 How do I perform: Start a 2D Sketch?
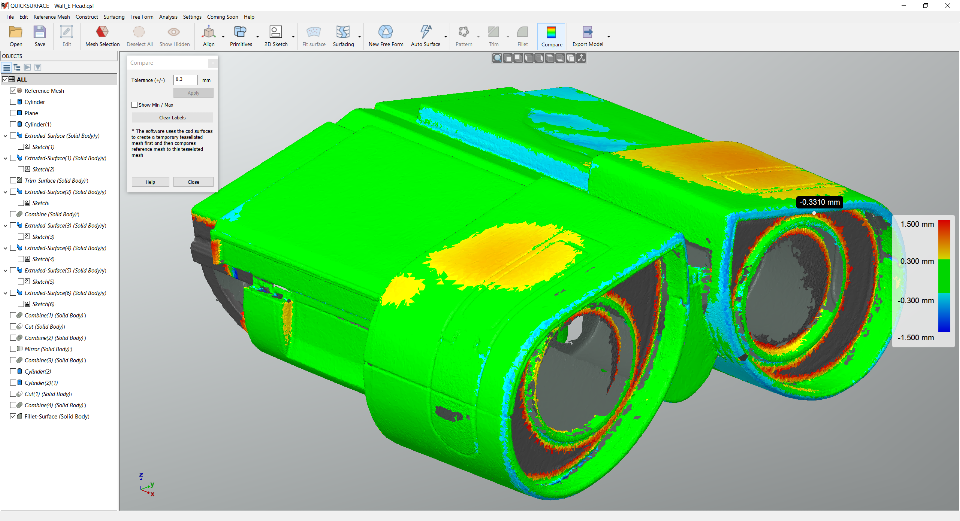pos(276,36)
